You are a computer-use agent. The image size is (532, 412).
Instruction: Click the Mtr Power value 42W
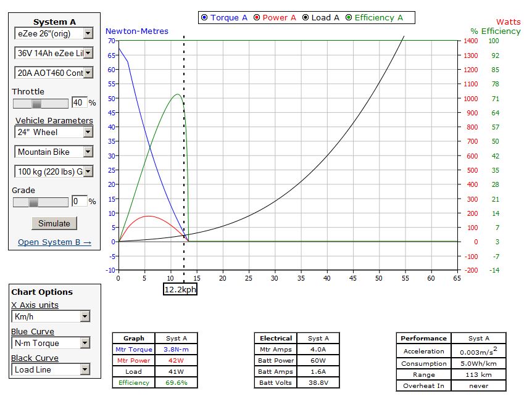tap(176, 360)
